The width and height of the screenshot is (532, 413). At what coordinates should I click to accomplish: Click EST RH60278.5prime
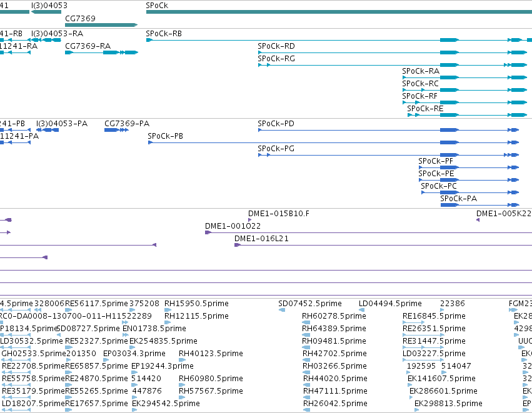point(334,316)
